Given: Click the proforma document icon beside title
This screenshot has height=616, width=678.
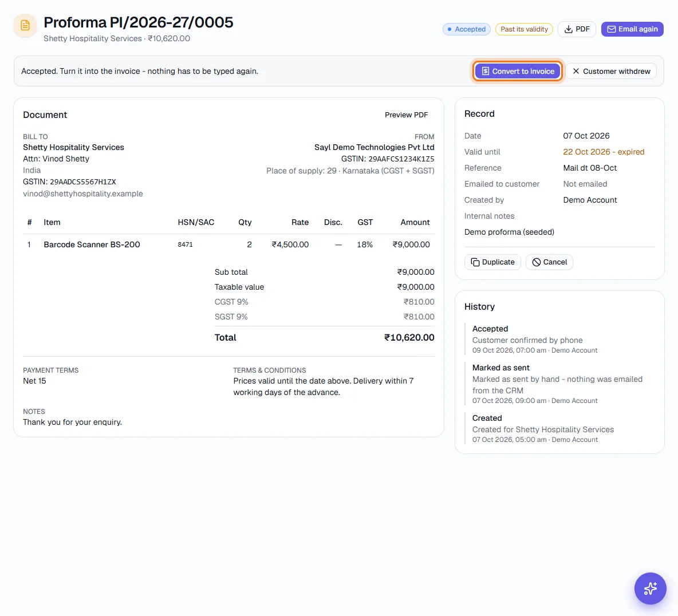Looking at the screenshot, I should 25,26.
